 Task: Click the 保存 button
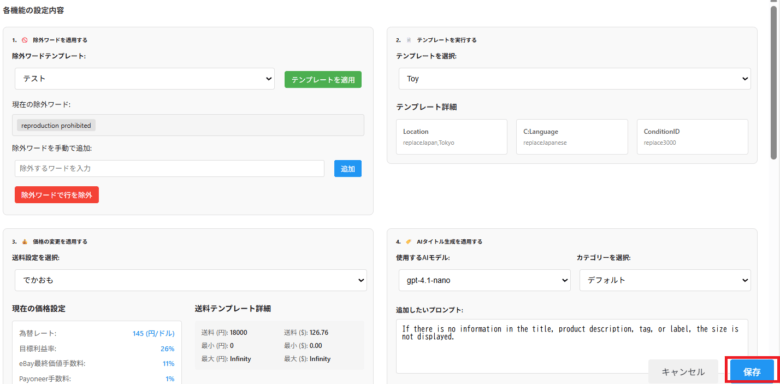[752, 372]
